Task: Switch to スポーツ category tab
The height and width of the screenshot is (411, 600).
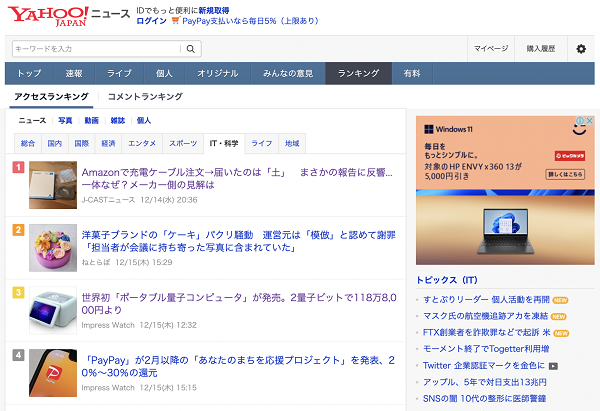Action: click(183, 144)
